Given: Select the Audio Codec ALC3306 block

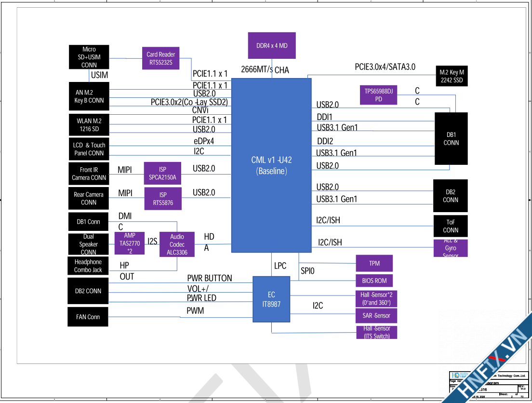Looking at the screenshot, I should [177, 244].
